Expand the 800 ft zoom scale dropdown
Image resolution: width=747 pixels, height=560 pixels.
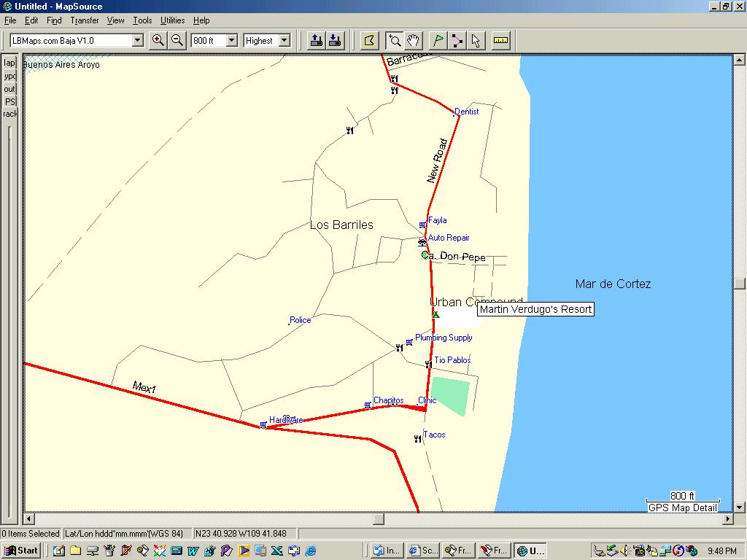pyautogui.click(x=232, y=41)
